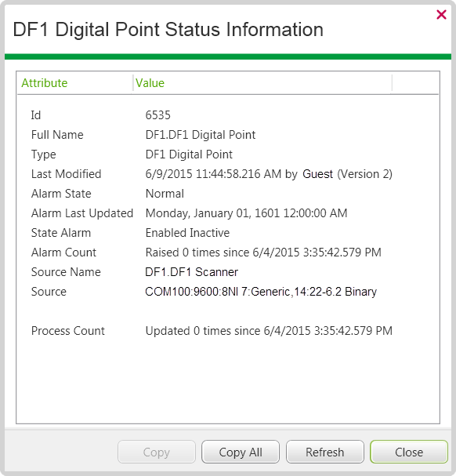456x476 pixels.
Task: Click the Refresh button
Action: [x=324, y=452]
